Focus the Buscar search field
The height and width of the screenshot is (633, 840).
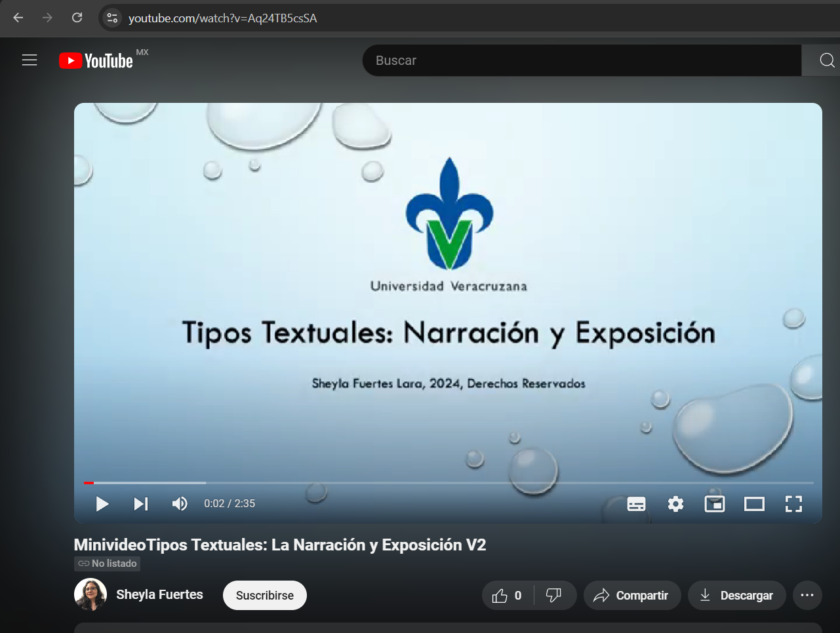(582, 60)
